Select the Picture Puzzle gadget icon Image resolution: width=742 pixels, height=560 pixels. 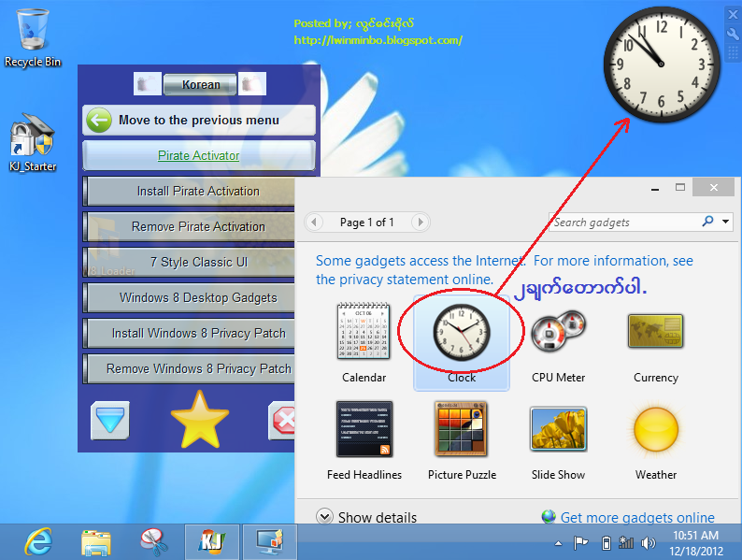click(462, 429)
